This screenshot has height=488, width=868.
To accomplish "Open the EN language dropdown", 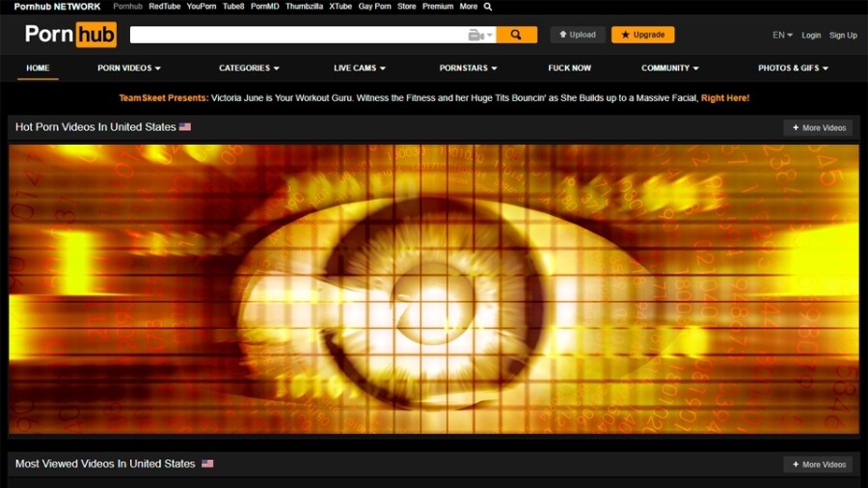I will coord(782,35).
